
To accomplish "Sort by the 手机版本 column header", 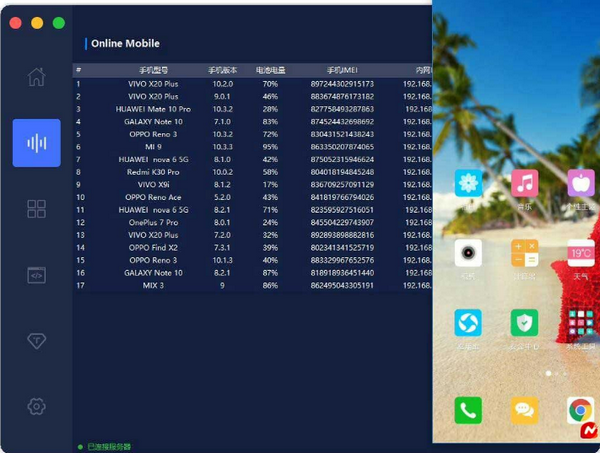I will click(x=222, y=70).
